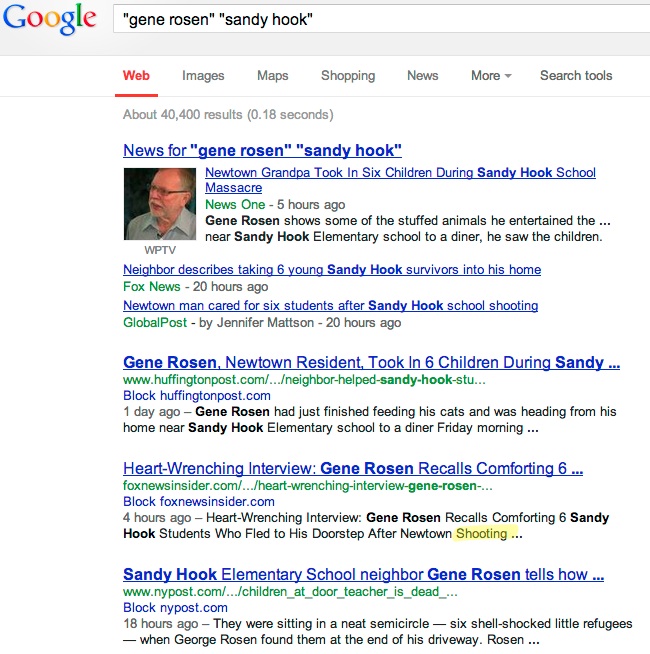Click the Fox News source label

pos(151,287)
